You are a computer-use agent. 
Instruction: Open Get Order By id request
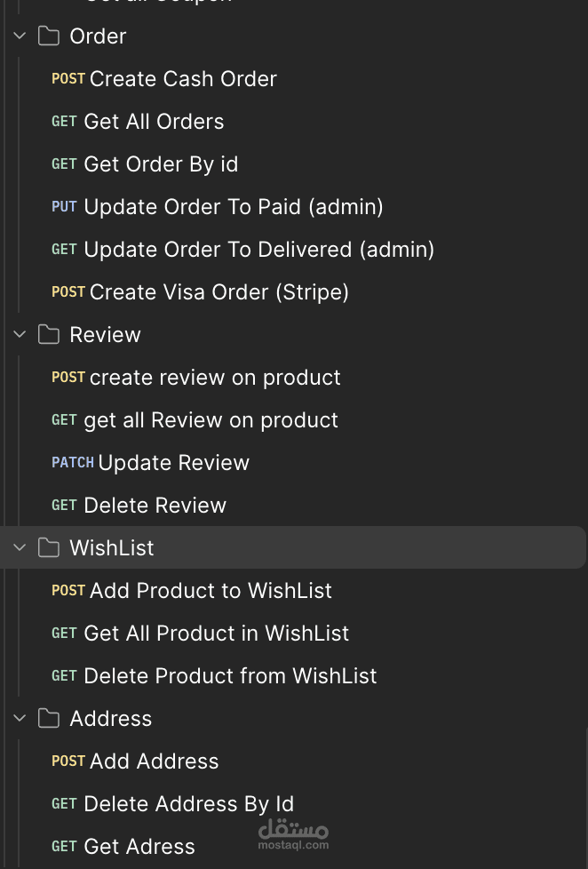pos(160,164)
